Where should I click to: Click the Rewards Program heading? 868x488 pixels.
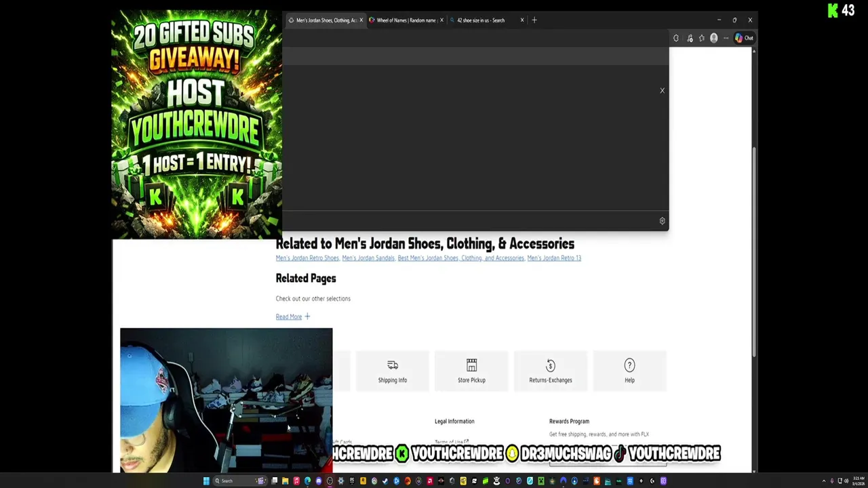click(x=569, y=422)
